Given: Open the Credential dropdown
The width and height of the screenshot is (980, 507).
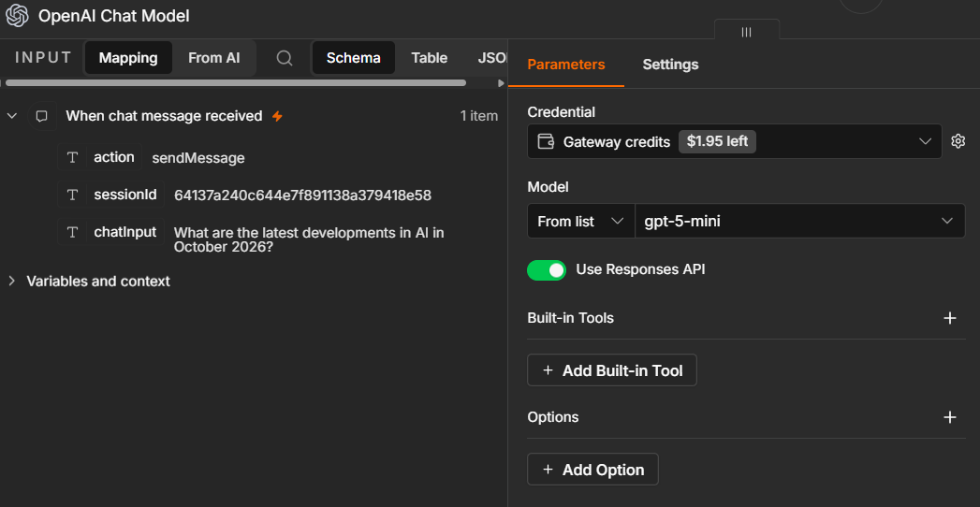Looking at the screenshot, I should pyautogui.click(x=735, y=141).
